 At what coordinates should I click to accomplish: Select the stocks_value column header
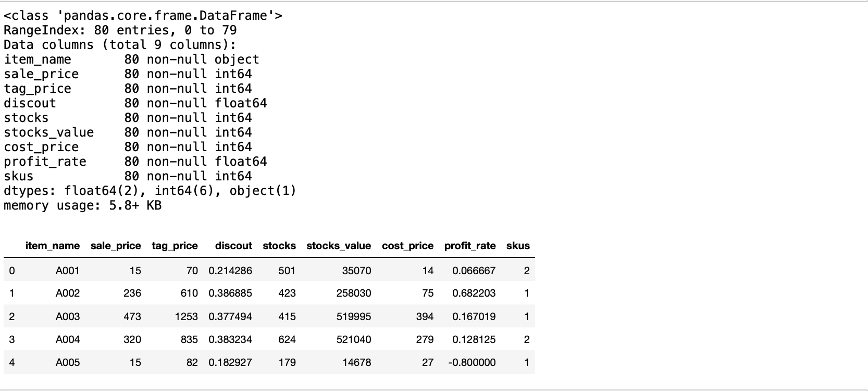pos(339,246)
